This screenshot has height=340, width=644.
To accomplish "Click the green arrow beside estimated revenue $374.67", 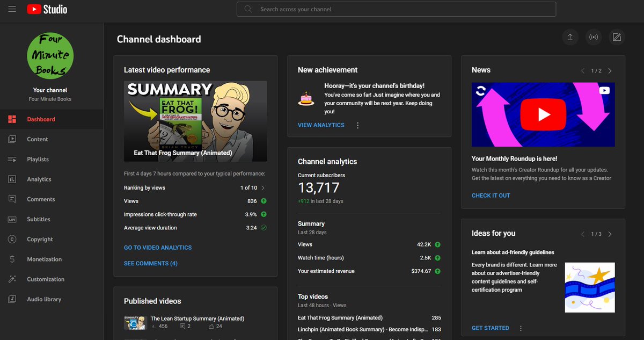I will (x=437, y=271).
